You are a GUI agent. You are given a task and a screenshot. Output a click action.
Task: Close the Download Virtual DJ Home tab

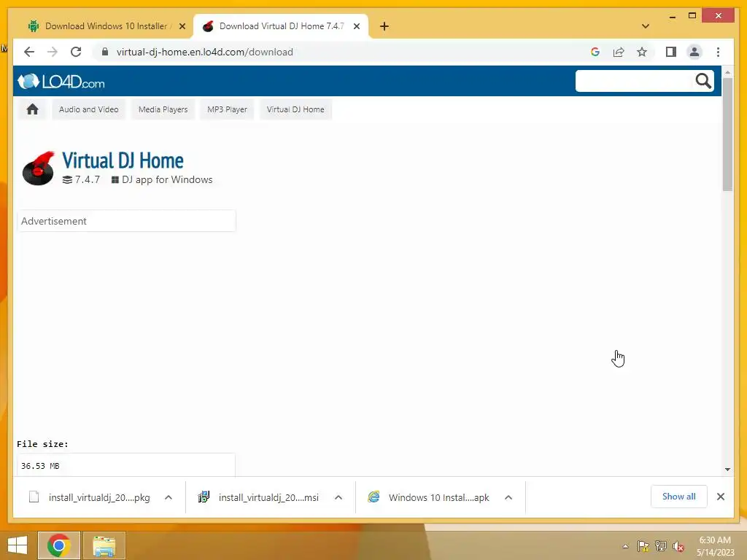coord(356,26)
